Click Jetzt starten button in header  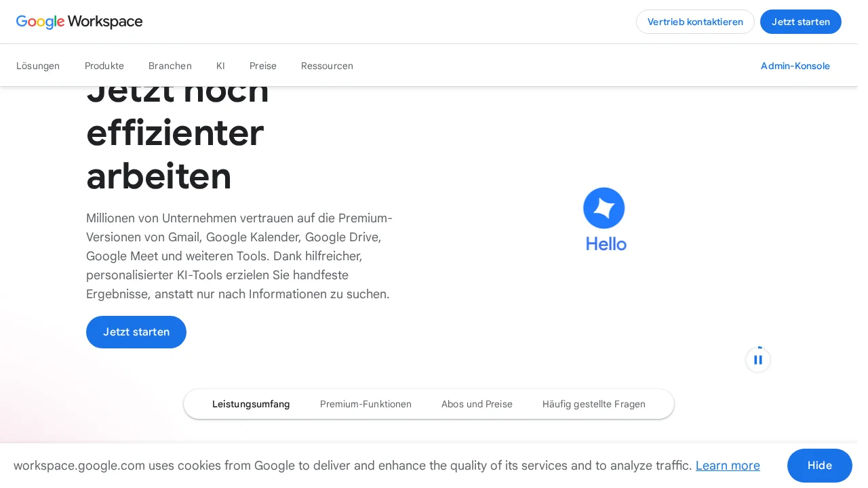tap(801, 22)
